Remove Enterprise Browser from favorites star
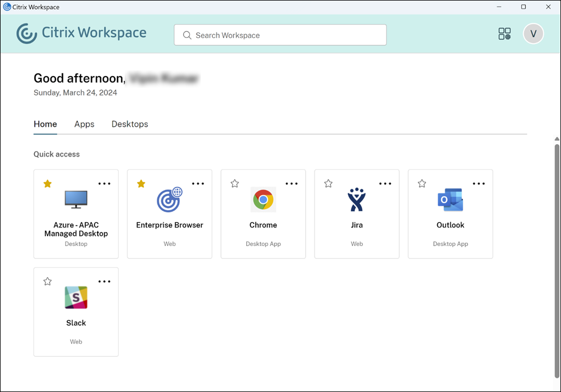561x392 pixels. point(141,183)
